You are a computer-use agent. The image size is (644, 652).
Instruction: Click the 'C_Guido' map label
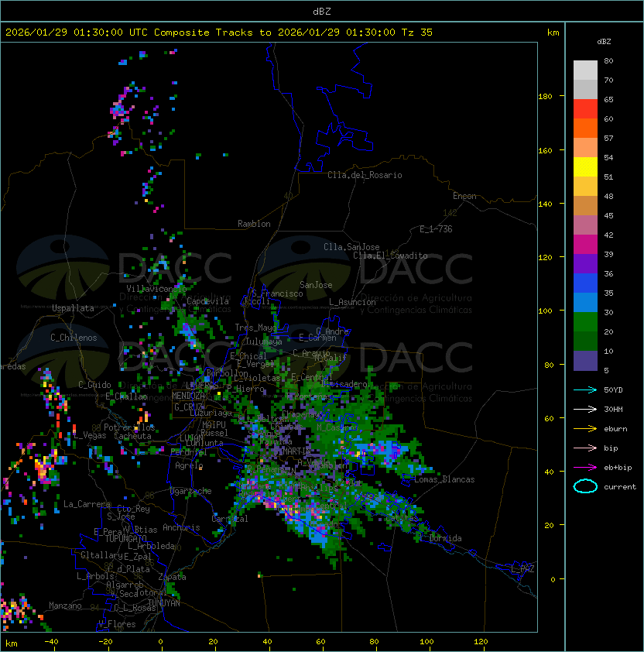[94, 385]
